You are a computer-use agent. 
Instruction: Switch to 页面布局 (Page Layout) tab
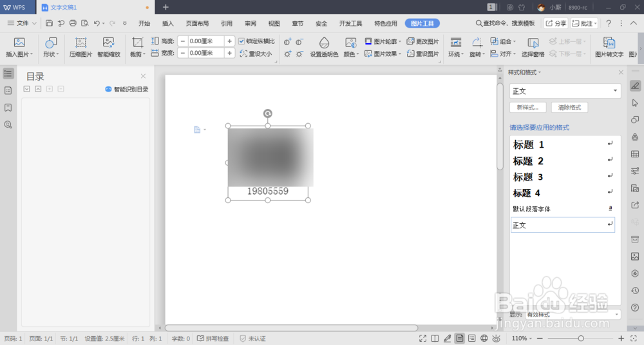point(197,23)
